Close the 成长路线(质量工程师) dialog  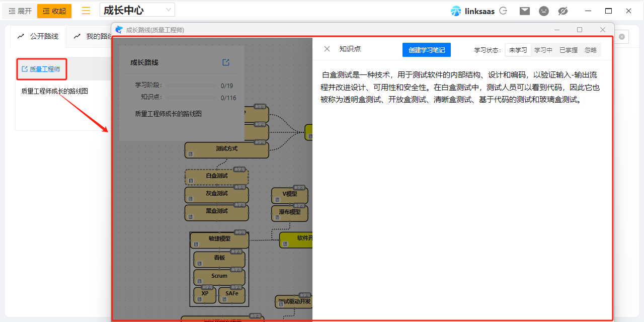point(603,30)
